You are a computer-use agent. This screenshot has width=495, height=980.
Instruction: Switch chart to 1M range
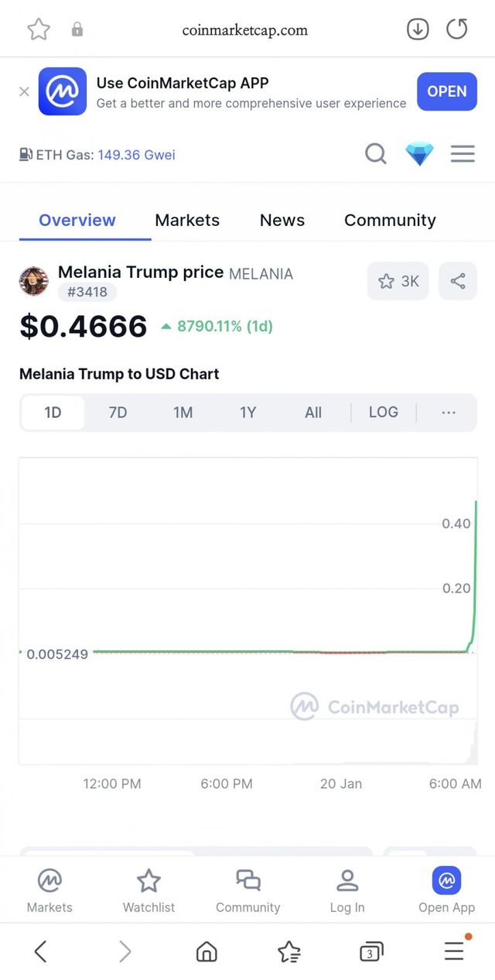click(x=183, y=413)
